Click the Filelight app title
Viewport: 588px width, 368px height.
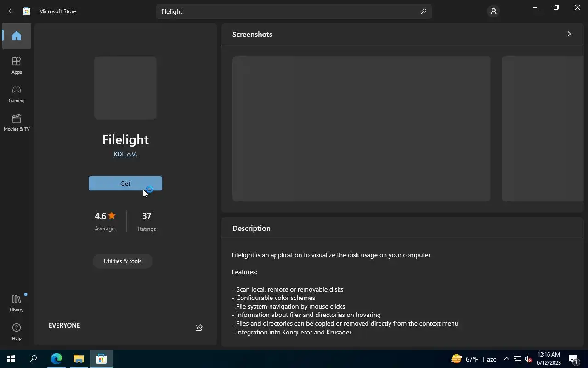(125, 139)
